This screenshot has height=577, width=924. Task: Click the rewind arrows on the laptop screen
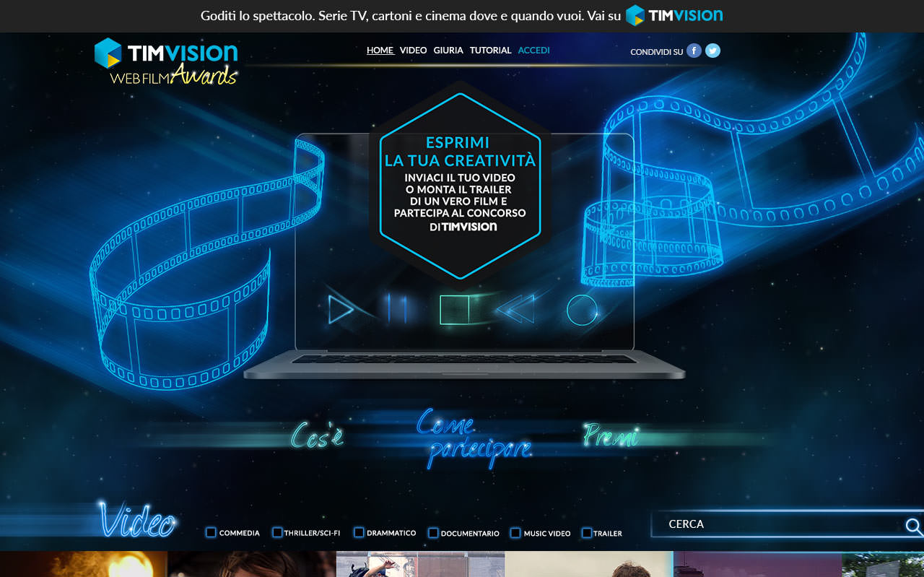click(515, 309)
